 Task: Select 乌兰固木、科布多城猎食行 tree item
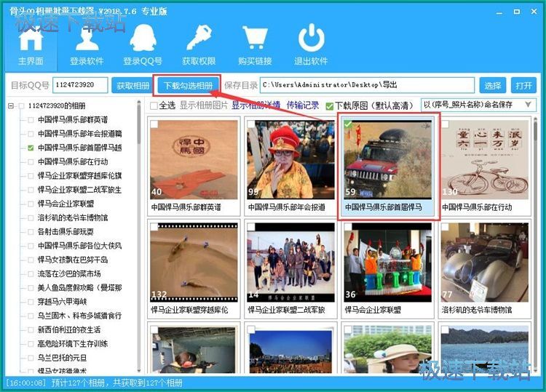79,316
